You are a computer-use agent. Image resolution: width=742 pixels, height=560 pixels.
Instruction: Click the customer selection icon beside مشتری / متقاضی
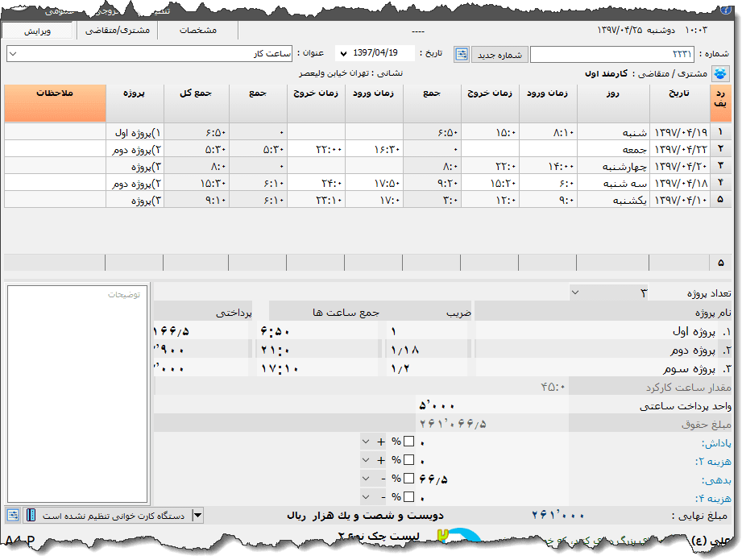coord(720,74)
